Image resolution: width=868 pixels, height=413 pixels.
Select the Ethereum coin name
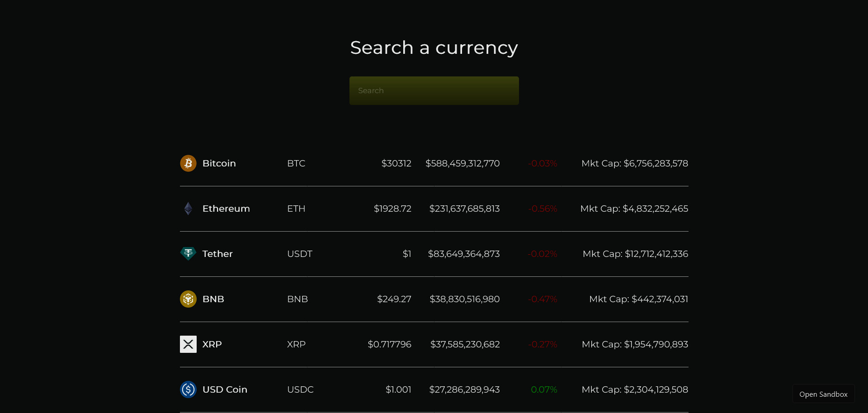coord(226,209)
